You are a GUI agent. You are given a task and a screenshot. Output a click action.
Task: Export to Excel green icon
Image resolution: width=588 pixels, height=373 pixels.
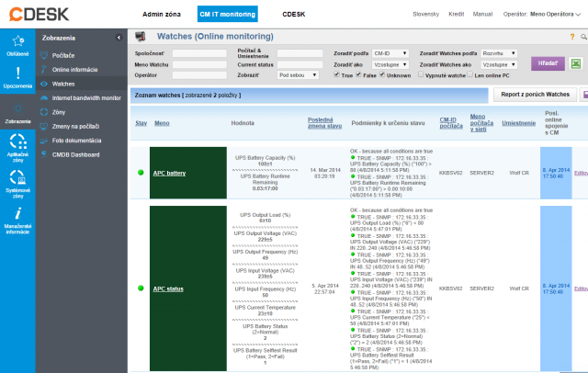[x=576, y=63]
